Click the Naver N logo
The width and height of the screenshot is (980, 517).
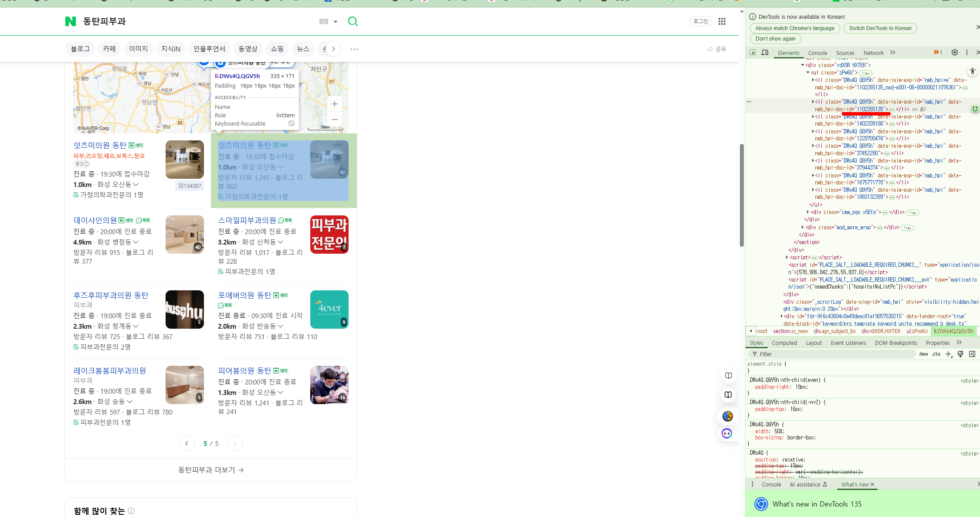(x=71, y=21)
